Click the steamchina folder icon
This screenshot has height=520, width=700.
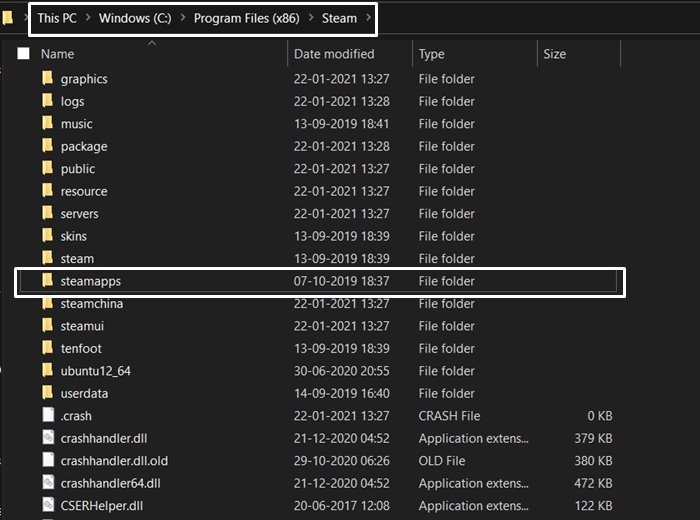[47, 303]
